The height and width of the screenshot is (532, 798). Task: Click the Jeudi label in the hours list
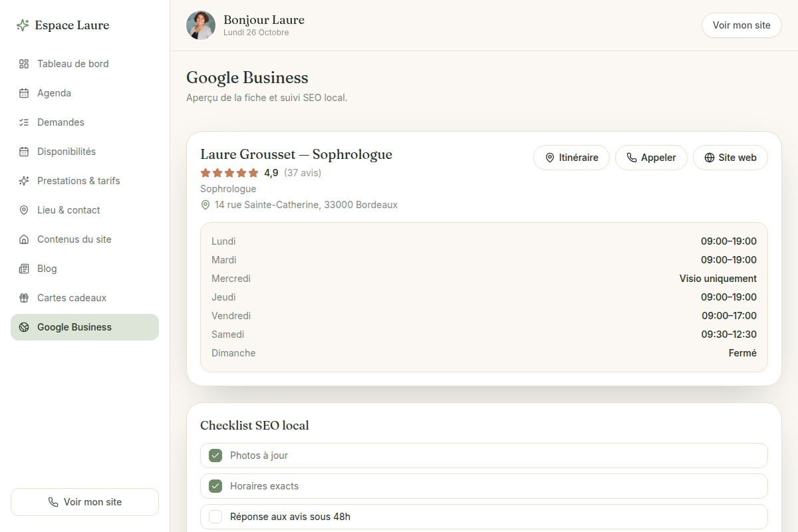point(223,297)
